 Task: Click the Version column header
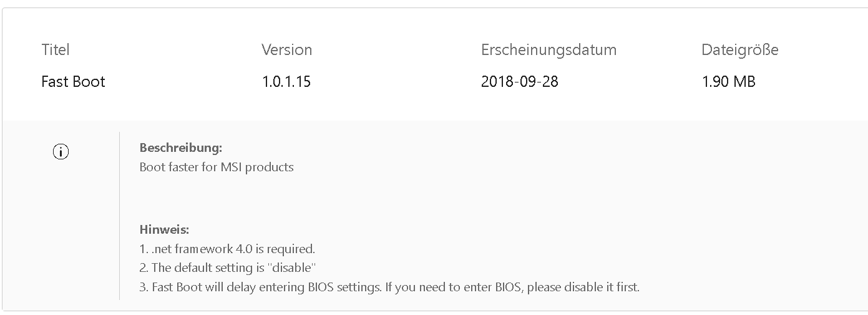pyautogui.click(x=286, y=50)
